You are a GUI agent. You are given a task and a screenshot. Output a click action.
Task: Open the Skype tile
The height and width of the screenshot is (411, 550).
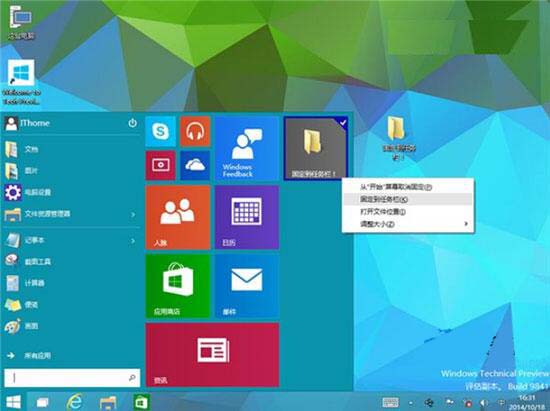point(161,132)
